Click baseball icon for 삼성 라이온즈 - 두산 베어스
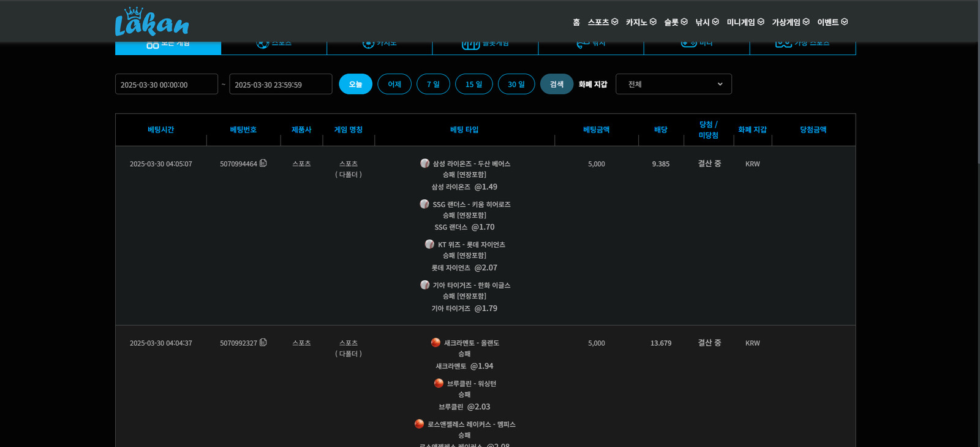Image resolution: width=980 pixels, height=447 pixels. 425,163
